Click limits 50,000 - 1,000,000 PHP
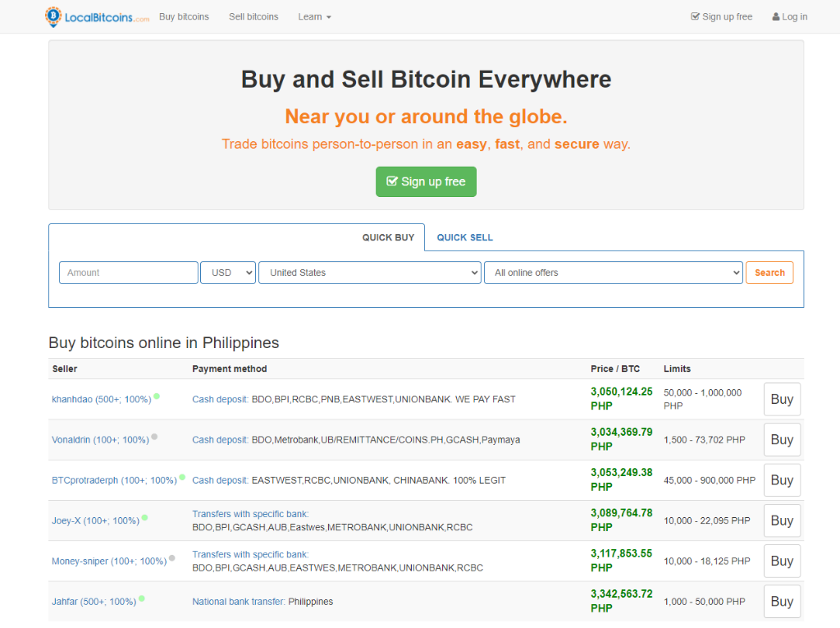The height and width of the screenshot is (628, 840). [x=703, y=400]
